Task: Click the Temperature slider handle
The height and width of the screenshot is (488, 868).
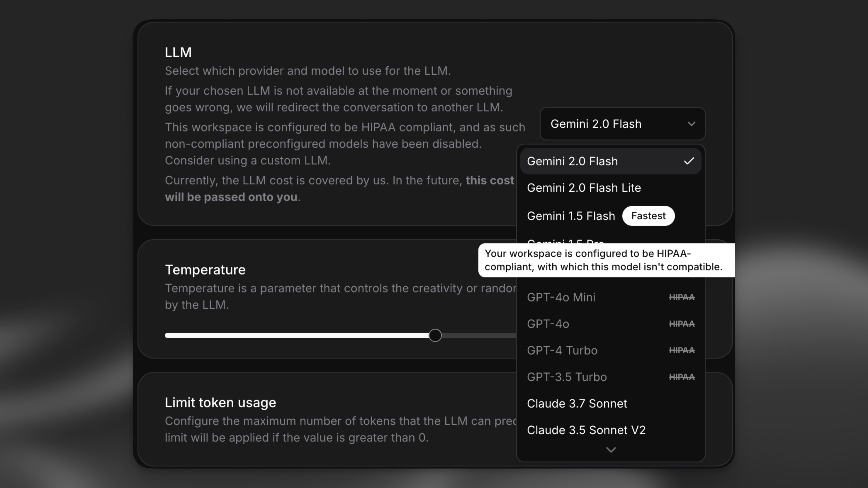Action: coord(435,335)
